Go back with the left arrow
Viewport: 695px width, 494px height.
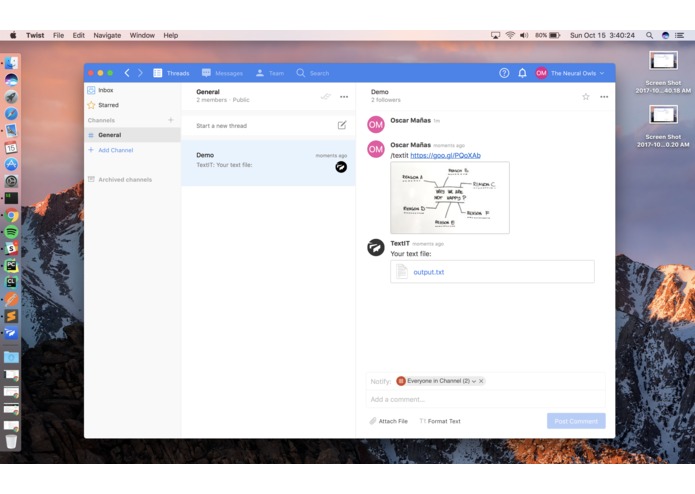tap(127, 73)
